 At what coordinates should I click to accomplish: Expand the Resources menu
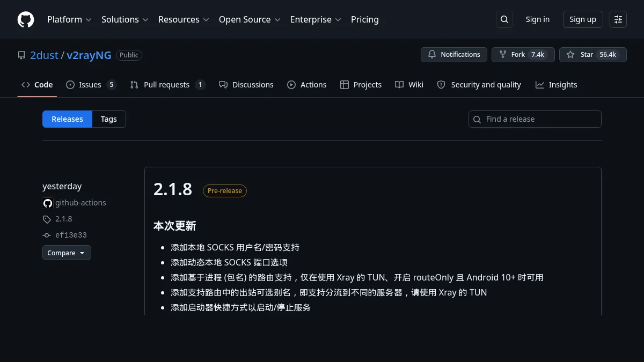(184, 19)
